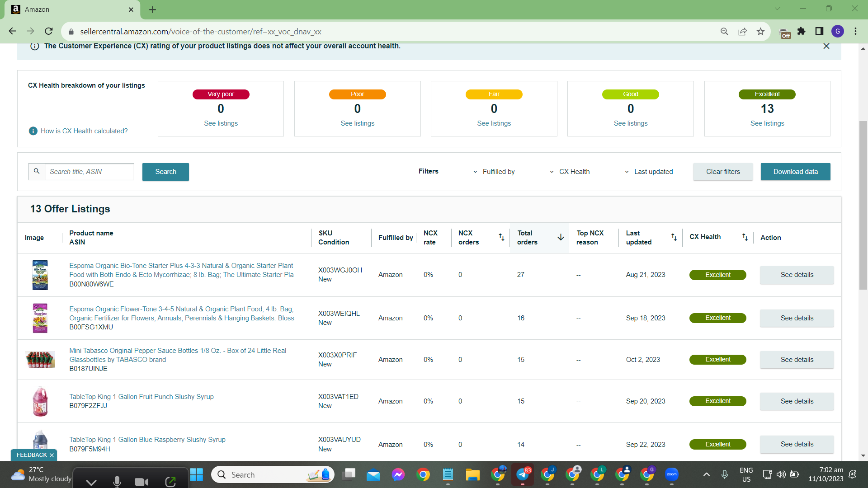The width and height of the screenshot is (868, 488).
Task: Toggle the browser side panel icon
Action: (819, 31)
